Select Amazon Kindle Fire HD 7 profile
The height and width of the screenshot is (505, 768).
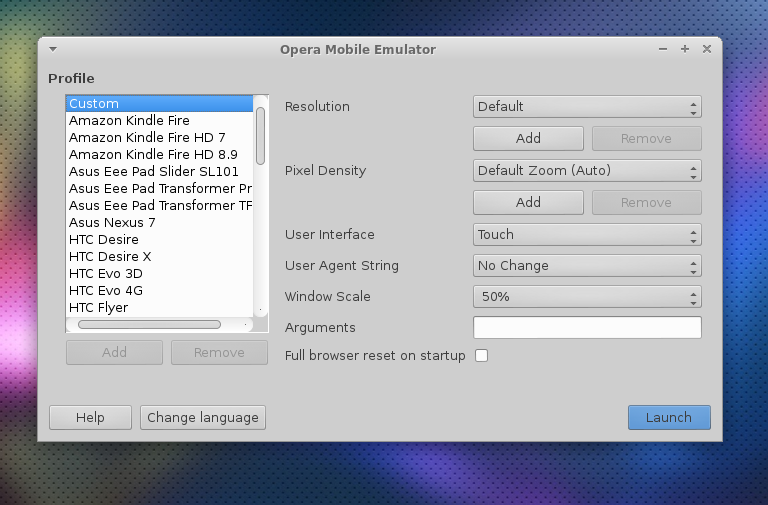click(160, 138)
